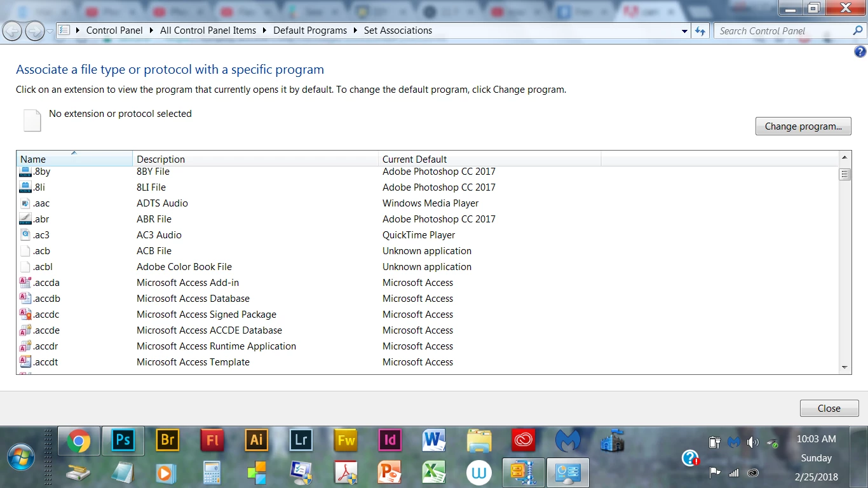Click "Windows Media Player" default entry
Screen dimensions: 868x488
(x=430, y=203)
